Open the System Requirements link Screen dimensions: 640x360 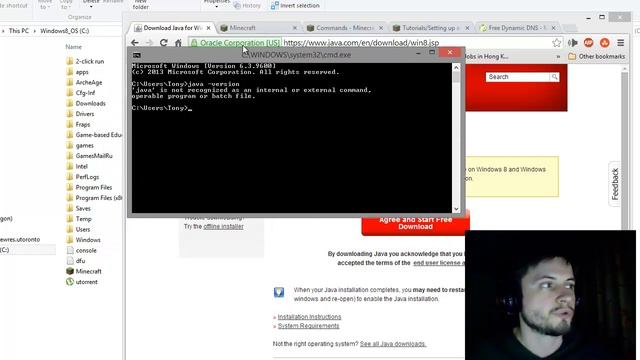click(309, 326)
